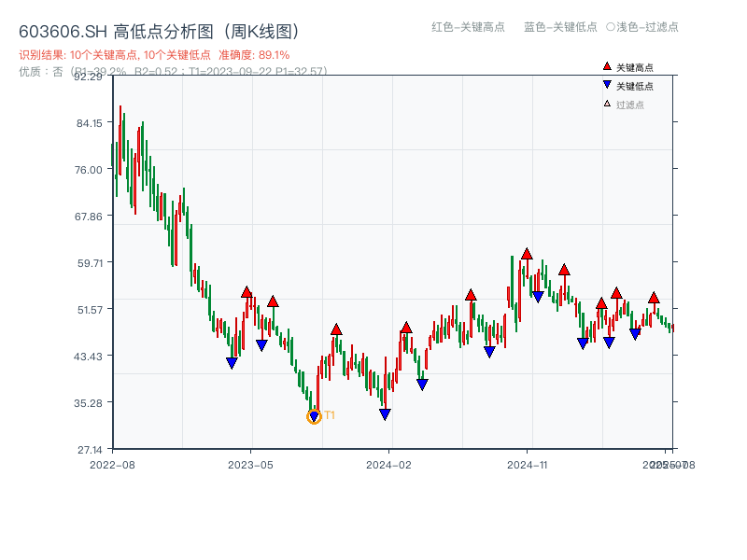Click the 51.57 y-axis label

[90, 310]
